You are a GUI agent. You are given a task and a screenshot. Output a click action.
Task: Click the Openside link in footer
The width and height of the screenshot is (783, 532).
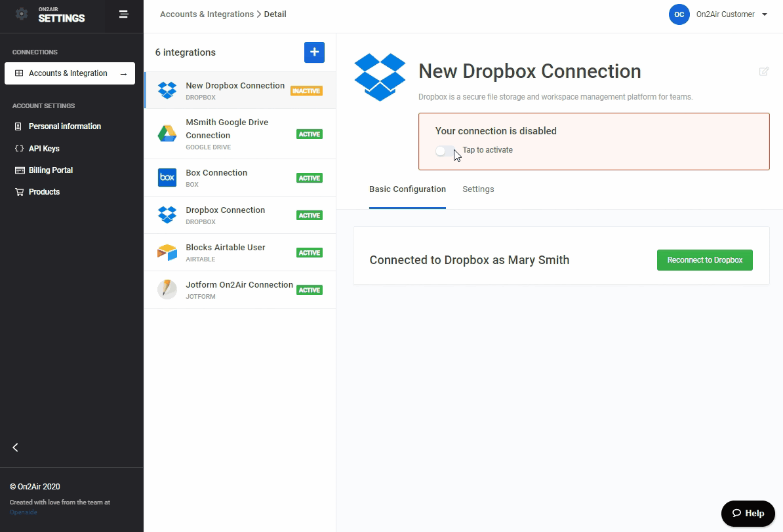pos(24,512)
